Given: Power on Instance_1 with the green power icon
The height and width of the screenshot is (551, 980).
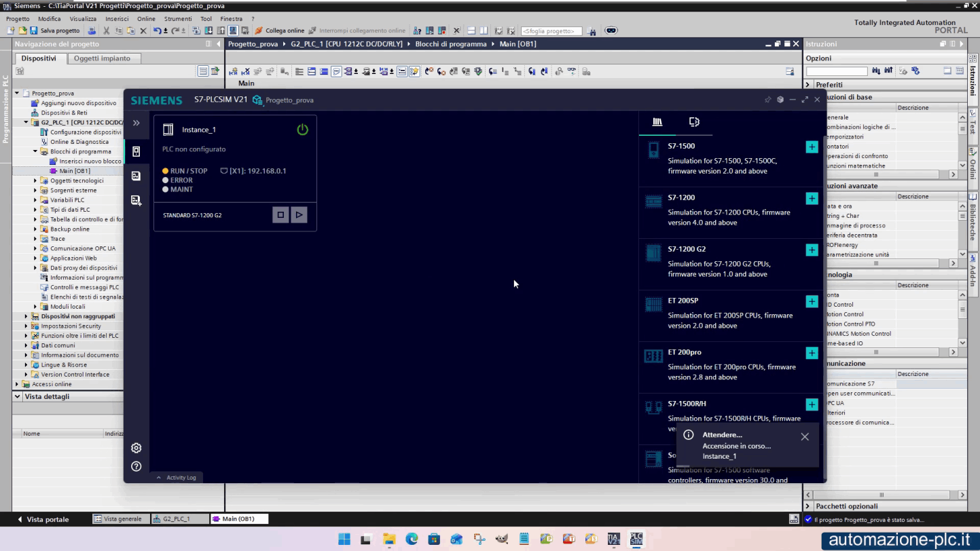Looking at the screenshot, I should tap(302, 129).
